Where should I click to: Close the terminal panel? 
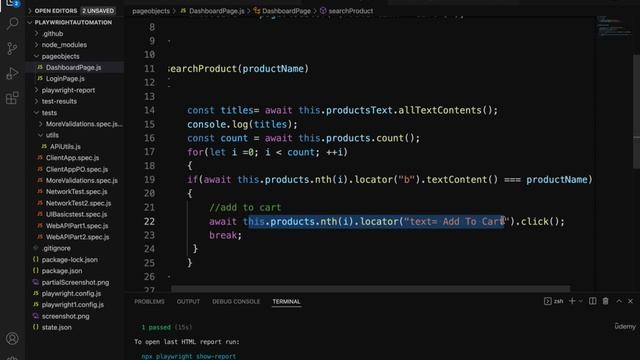tap(631, 301)
